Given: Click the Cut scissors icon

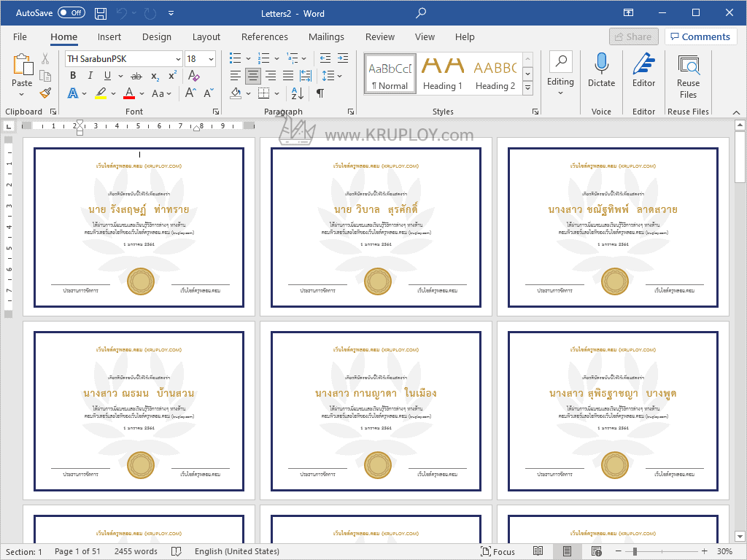Looking at the screenshot, I should click(45, 58).
